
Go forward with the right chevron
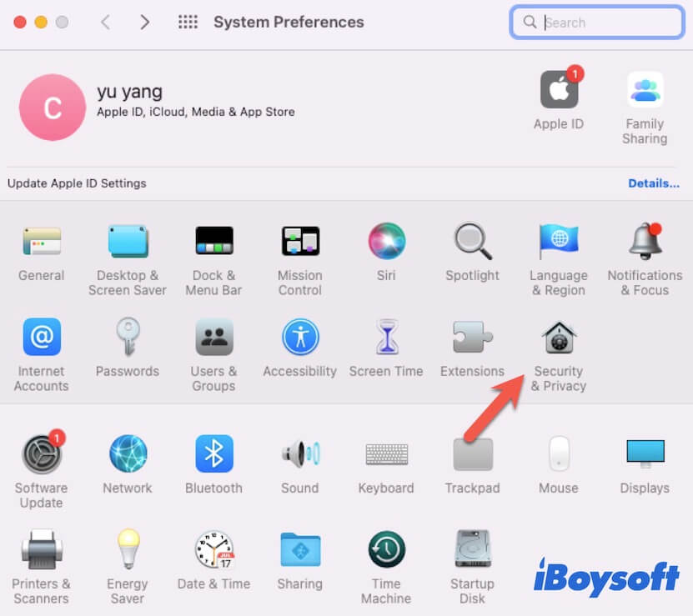click(144, 22)
